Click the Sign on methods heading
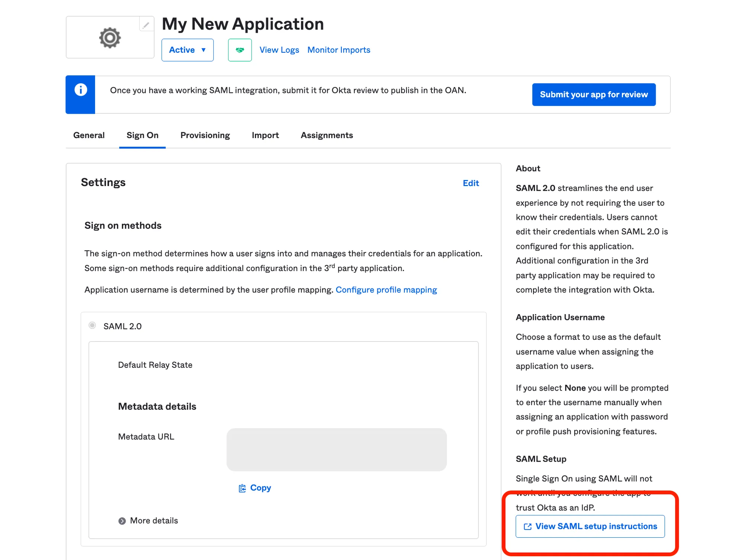The width and height of the screenshot is (743, 560). [123, 225]
